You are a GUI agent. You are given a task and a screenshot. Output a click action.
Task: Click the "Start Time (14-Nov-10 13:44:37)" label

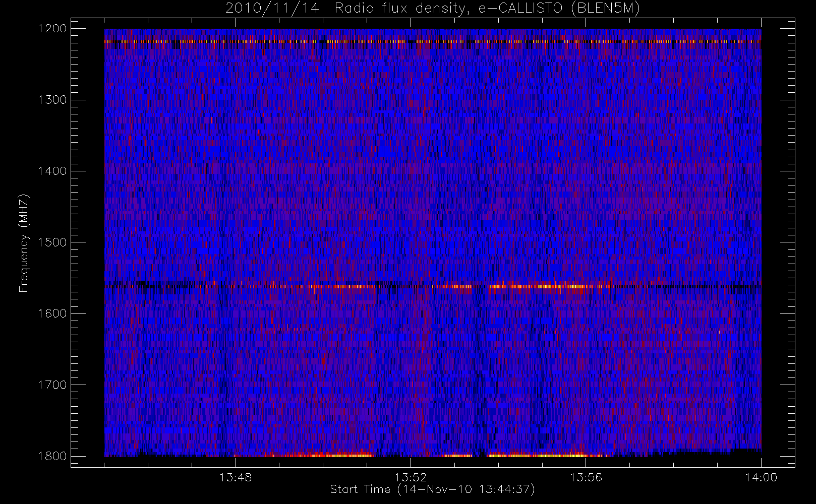tap(432, 489)
